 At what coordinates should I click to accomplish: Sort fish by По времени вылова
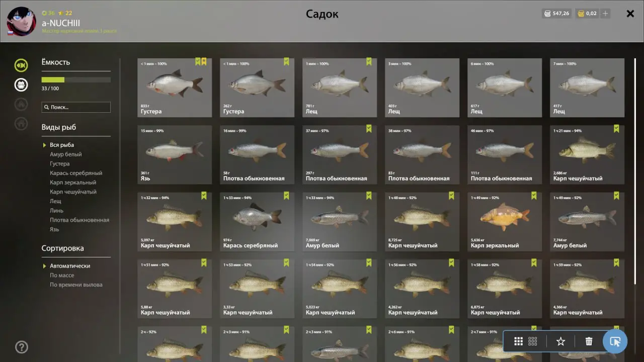pos(76,285)
